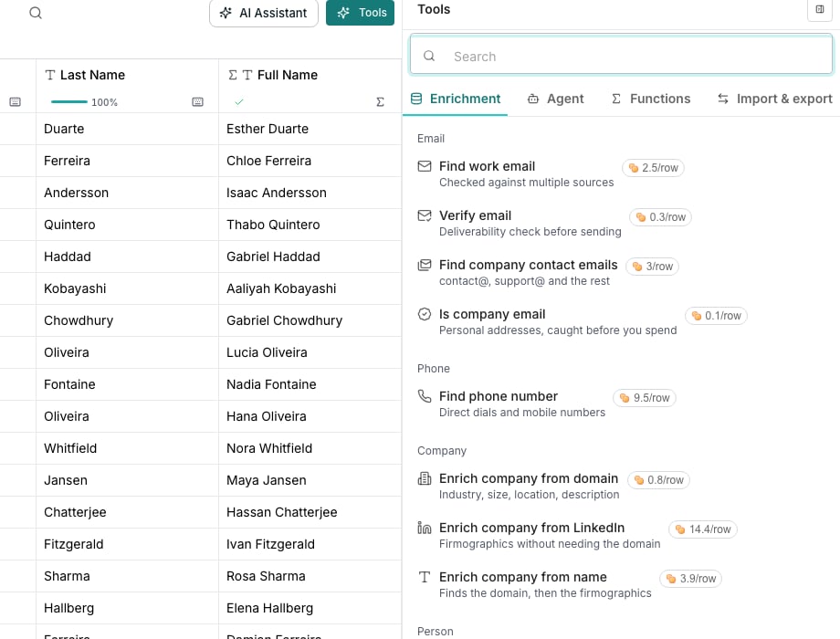Viewport: 840px width, 639px height.
Task: Select the Hana Oliveira cell
Action: point(310,416)
